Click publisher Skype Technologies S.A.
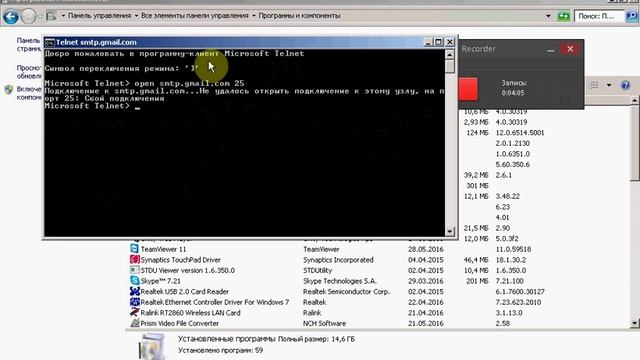The image size is (640, 360). [x=340, y=281]
